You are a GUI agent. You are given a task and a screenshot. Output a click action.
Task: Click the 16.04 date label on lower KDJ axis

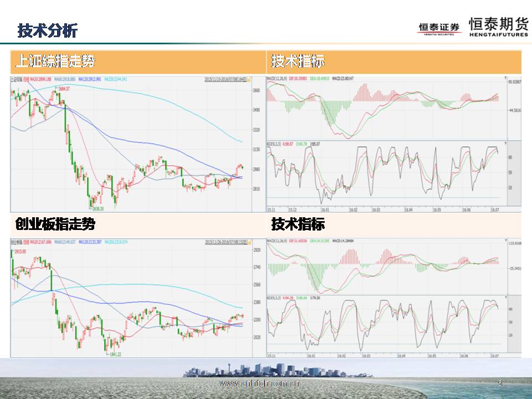pos(401,356)
